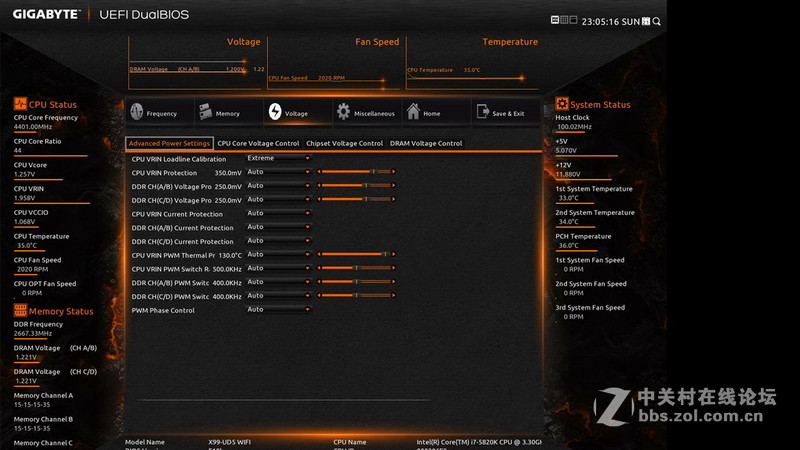Decrease CPU VRIN Protection with left arrow
The width and height of the screenshot is (800, 450).
(x=319, y=172)
